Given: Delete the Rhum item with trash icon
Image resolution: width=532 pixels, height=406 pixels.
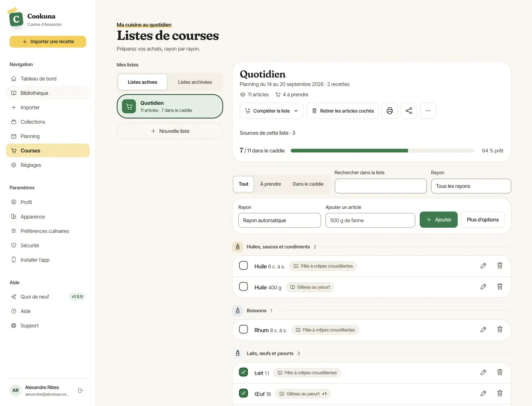Looking at the screenshot, I should pos(500,329).
